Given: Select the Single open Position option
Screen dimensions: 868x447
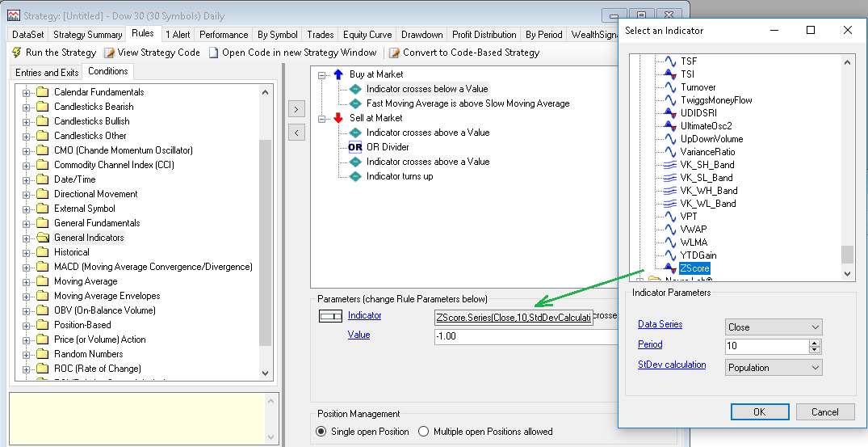Looking at the screenshot, I should pos(321,432).
